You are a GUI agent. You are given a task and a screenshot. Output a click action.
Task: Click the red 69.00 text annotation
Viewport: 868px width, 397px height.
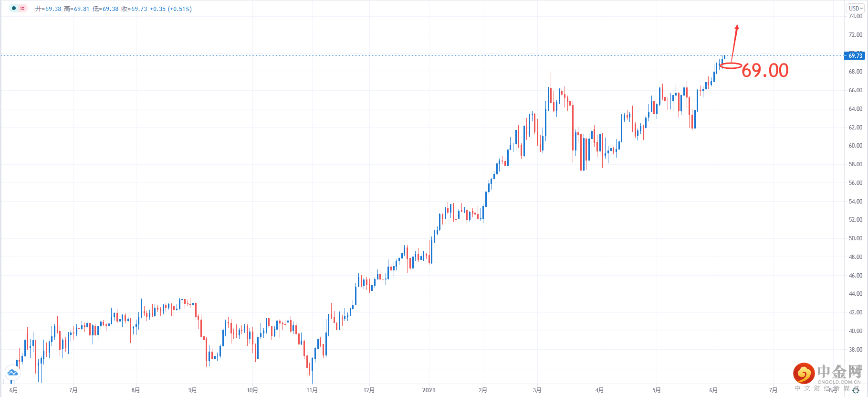tap(764, 71)
